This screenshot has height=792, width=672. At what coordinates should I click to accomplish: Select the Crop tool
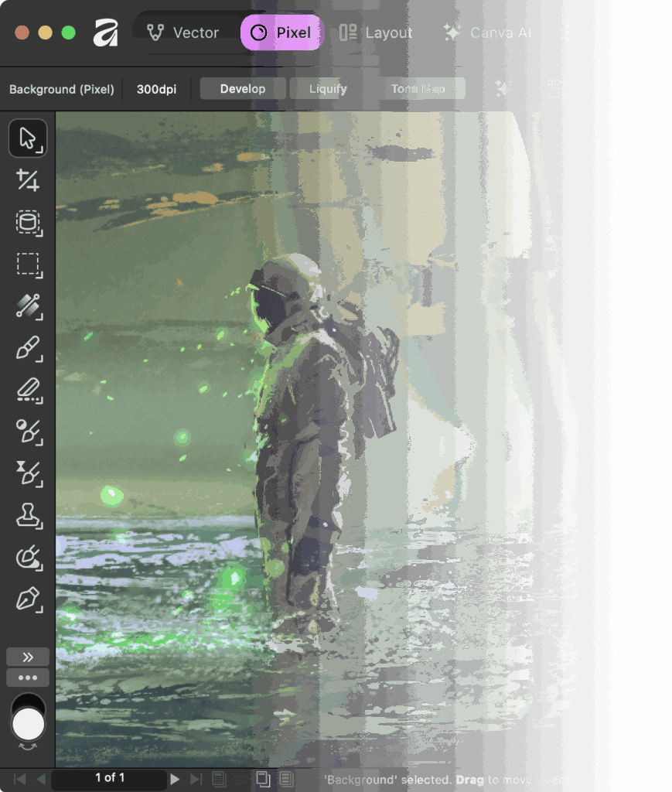[x=28, y=181]
